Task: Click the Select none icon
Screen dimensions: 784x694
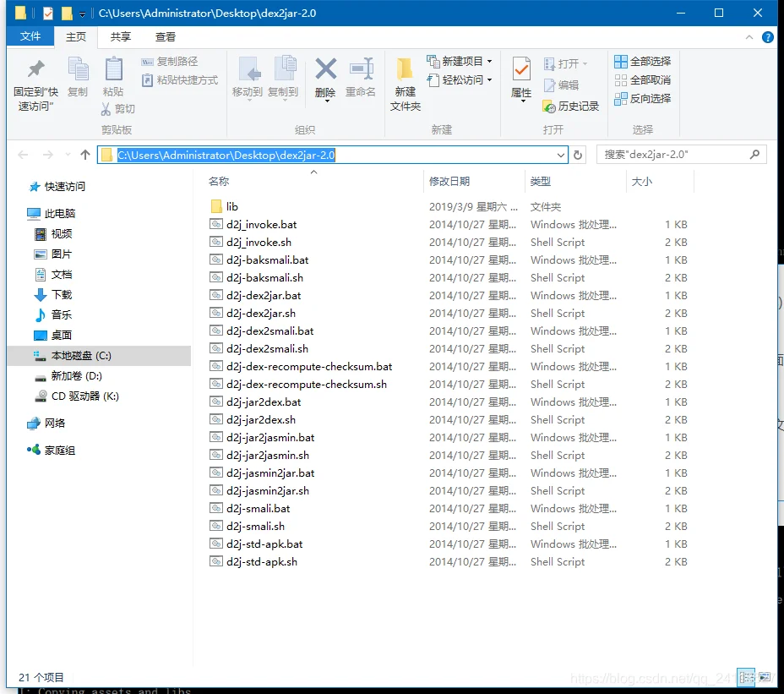Action: [x=620, y=80]
